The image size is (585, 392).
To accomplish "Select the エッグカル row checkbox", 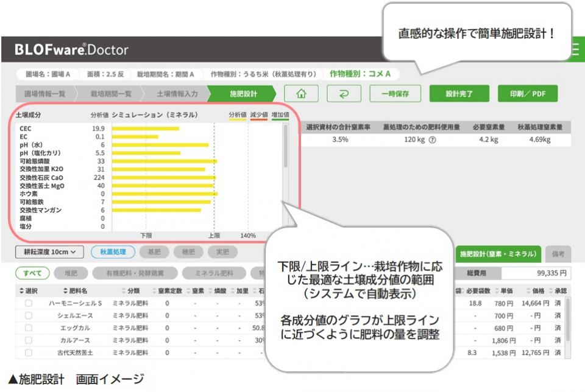I will 28,328.
